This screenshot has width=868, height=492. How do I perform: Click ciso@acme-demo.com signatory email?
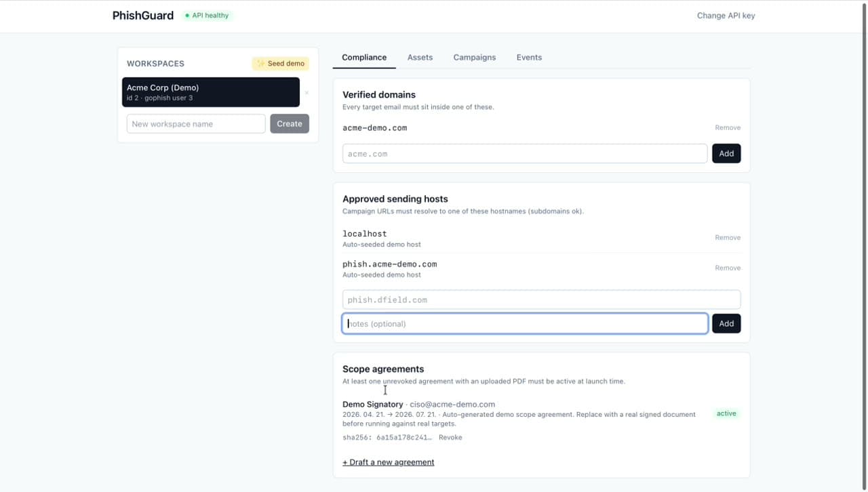pos(452,405)
